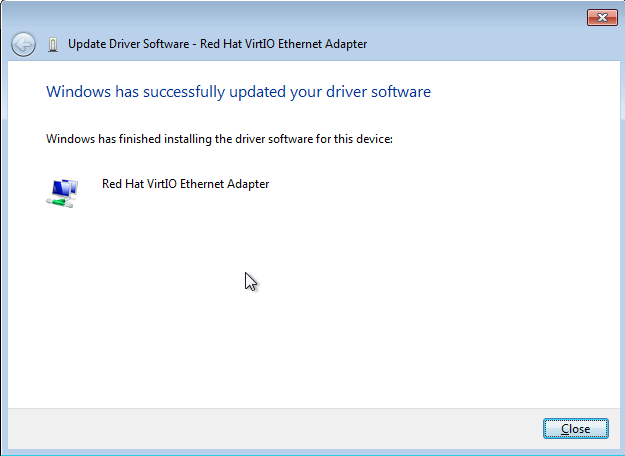Click the red X window close button

point(599,17)
